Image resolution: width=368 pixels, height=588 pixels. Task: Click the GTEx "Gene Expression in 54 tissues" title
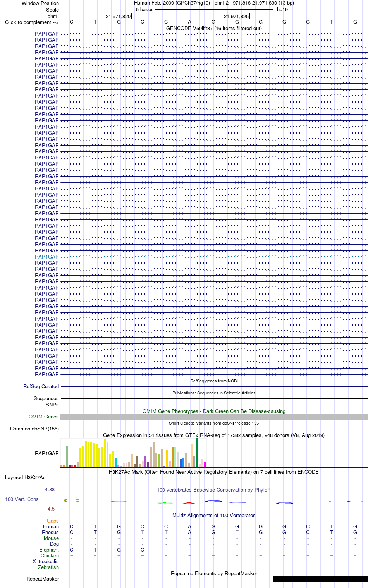click(x=214, y=435)
